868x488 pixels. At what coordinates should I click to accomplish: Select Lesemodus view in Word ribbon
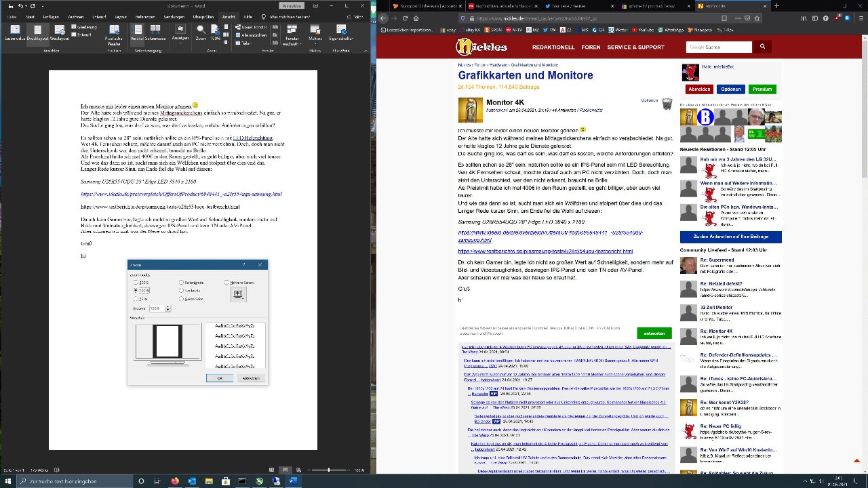(x=15, y=34)
